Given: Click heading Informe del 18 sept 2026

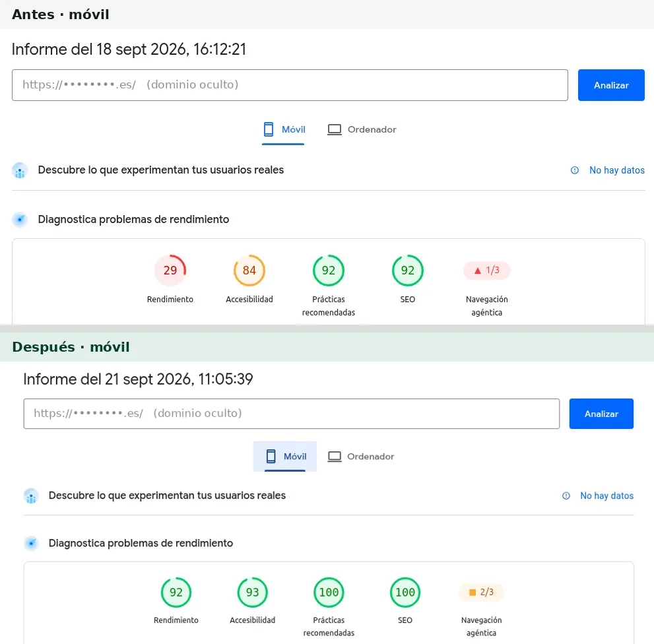Looking at the screenshot, I should pyautogui.click(x=129, y=49).
